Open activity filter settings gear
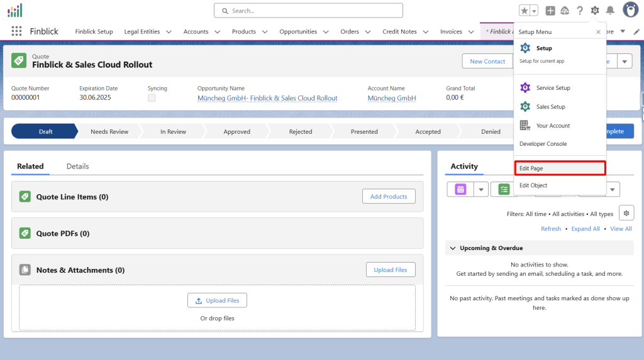The image size is (644, 360). pos(626,213)
